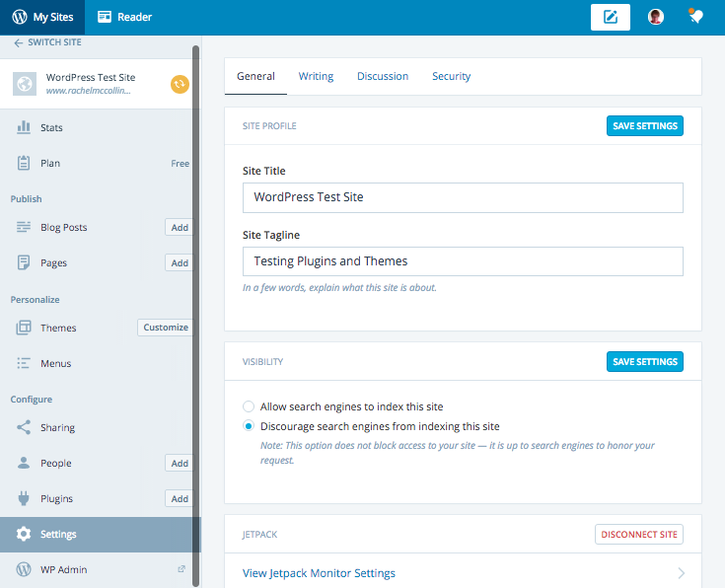Switch to the Discussion tab

pyautogui.click(x=383, y=76)
